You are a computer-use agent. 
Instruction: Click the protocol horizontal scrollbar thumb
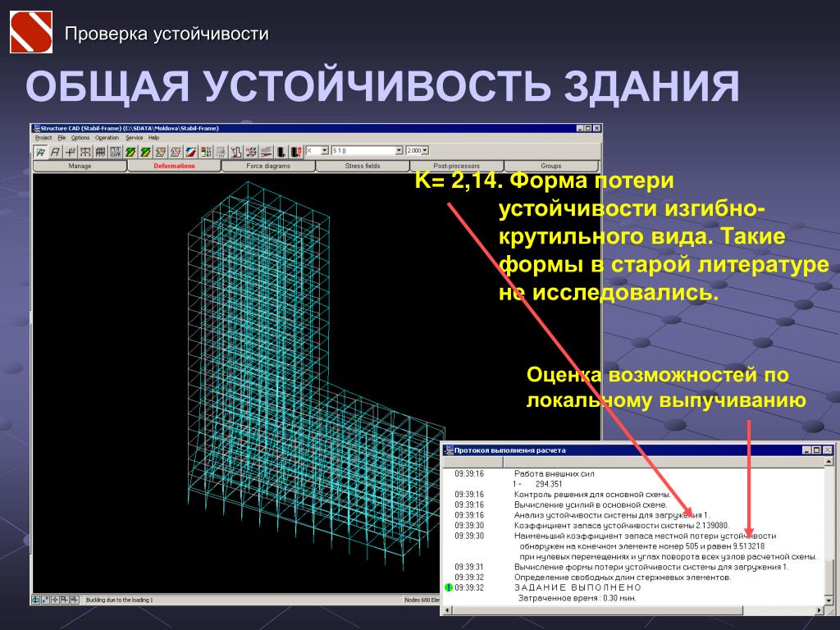click(x=598, y=610)
